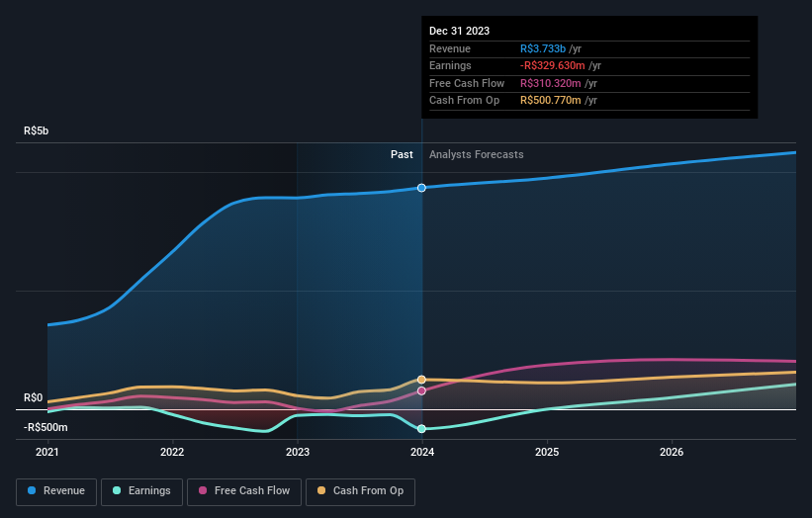Click the Analysts Forecasts label
Viewport: 812px width, 518px height.
click(477, 154)
